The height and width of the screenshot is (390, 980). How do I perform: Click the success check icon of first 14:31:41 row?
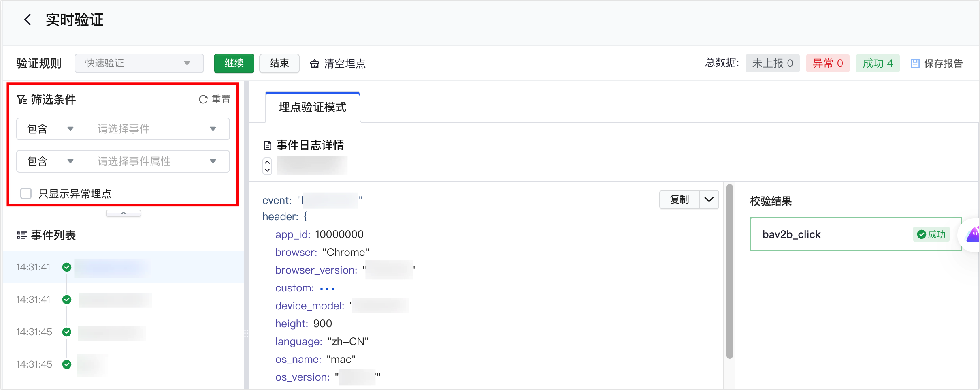pos(67,267)
